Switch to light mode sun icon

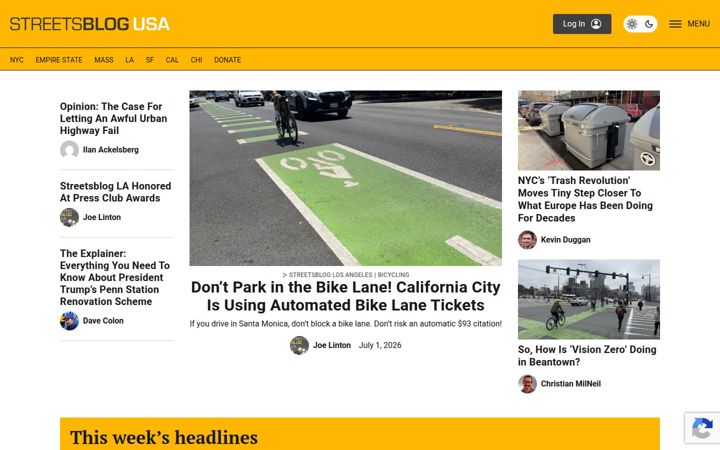632,24
